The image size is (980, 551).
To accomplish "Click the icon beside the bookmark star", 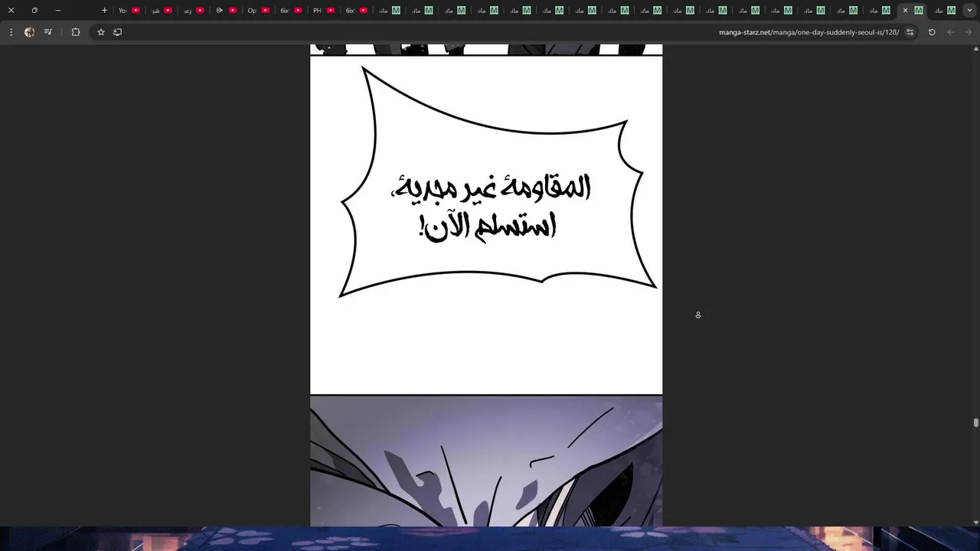I will [x=117, y=32].
